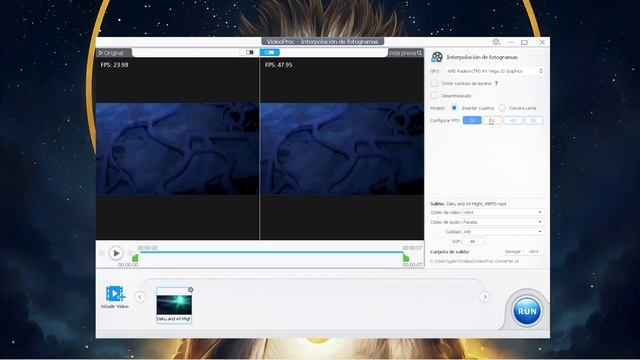Image resolution: width=640 pixels, height=360 pixels.
Task: Minimize the VideoProc window
Action: click(511, 42)
